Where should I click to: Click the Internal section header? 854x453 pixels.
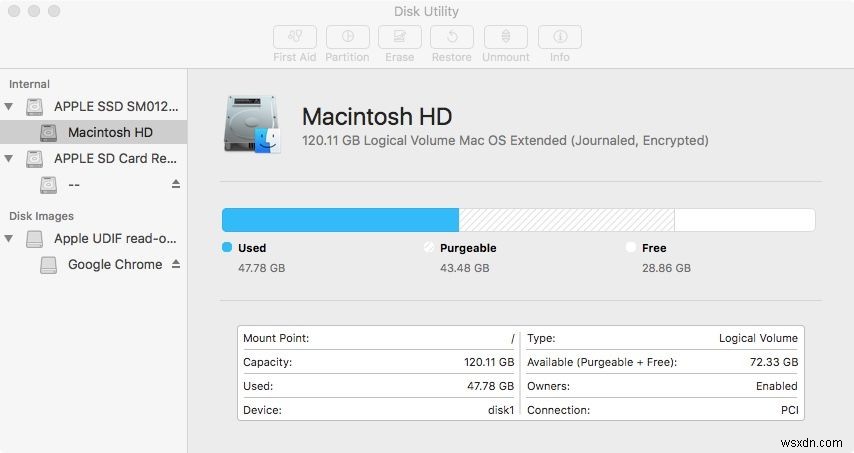29,84
